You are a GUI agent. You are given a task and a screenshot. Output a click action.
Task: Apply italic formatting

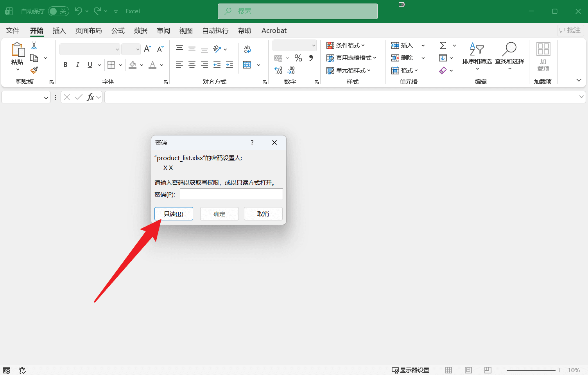[77, 65]
